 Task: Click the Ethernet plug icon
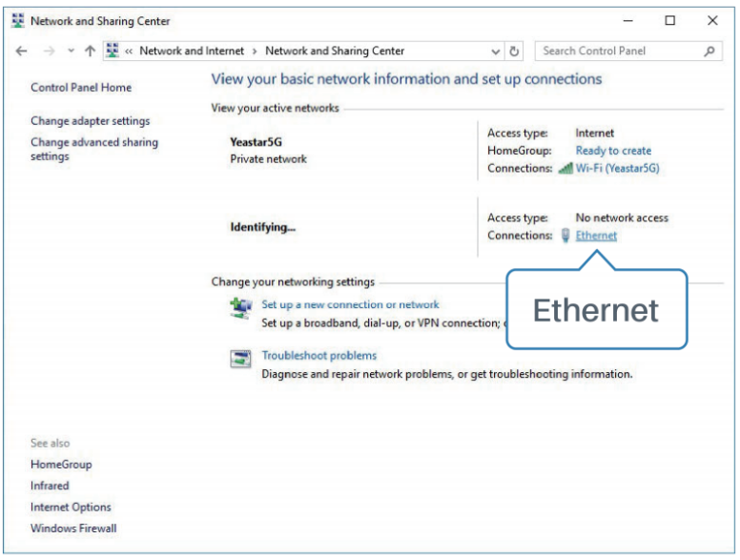[565, 235]
